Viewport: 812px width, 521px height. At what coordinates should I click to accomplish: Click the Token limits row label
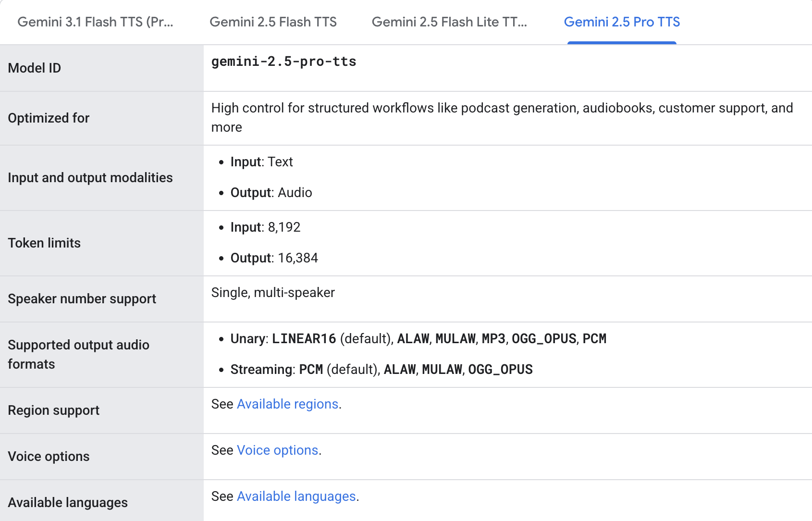click(44, 243)
